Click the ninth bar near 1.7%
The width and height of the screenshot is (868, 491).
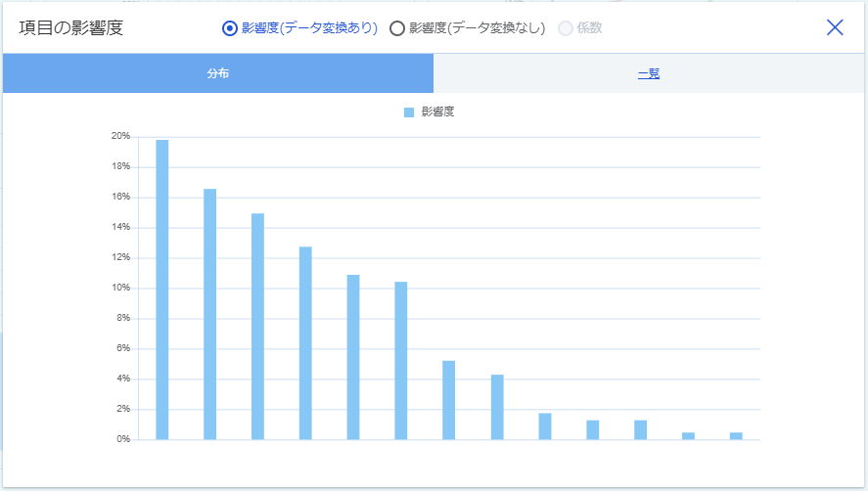(x=545, y=426)
